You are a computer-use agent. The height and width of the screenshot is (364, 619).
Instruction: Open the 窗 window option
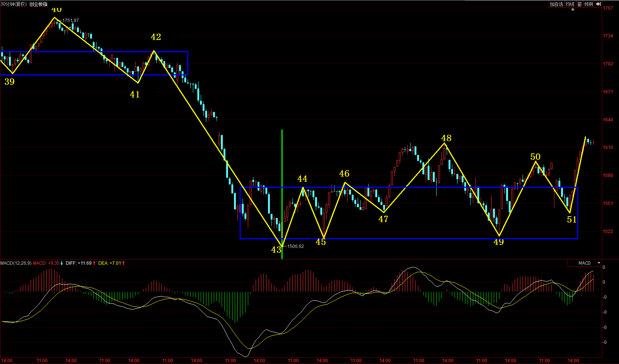pos(579,4)
